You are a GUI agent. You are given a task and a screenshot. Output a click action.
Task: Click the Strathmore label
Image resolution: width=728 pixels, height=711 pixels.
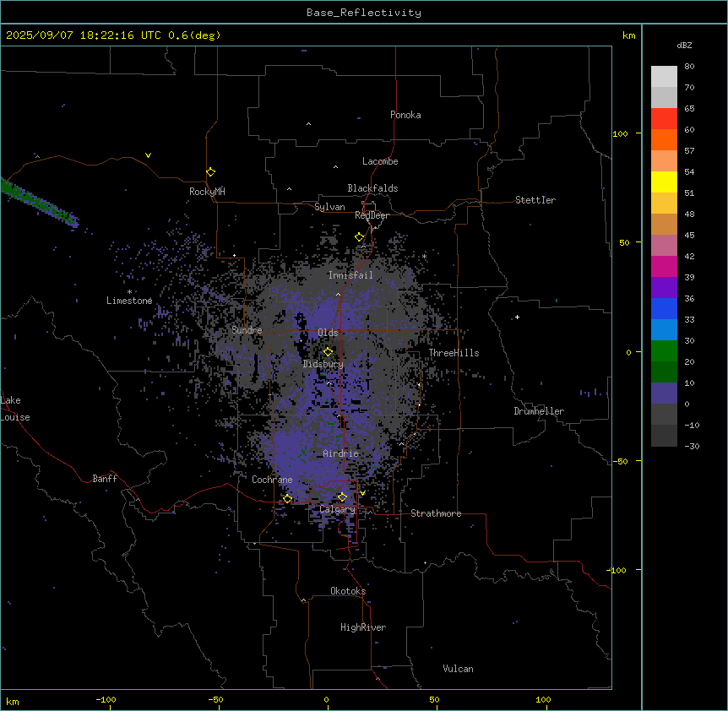click(x=436, y=513)
